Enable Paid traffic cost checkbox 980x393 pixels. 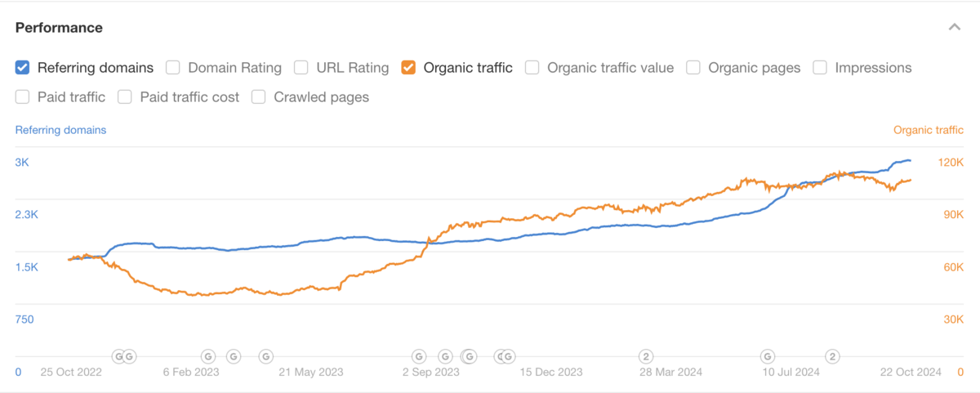click(125, 97)
